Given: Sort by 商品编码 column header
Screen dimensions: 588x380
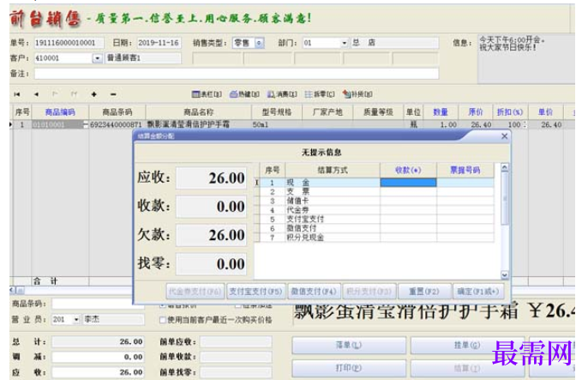Looking at the screenshot, I should (x=60, y=112).
